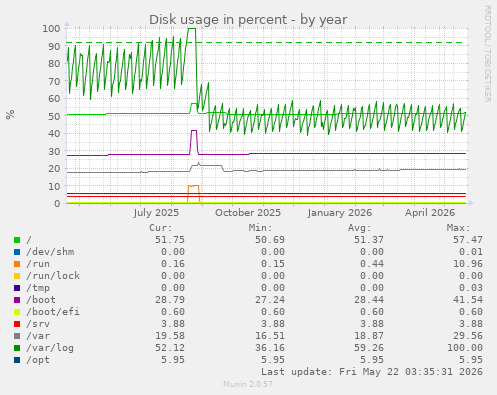The height and width of the screenshot is (395, 497).
Task: Click the current value 52.12 for /var/log
Action: coord(170,348)
